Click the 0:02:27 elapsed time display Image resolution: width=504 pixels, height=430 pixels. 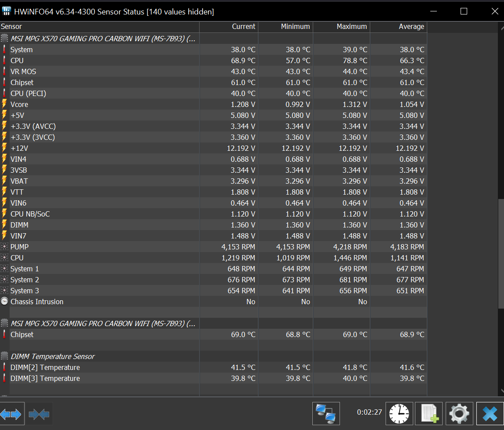369,412
